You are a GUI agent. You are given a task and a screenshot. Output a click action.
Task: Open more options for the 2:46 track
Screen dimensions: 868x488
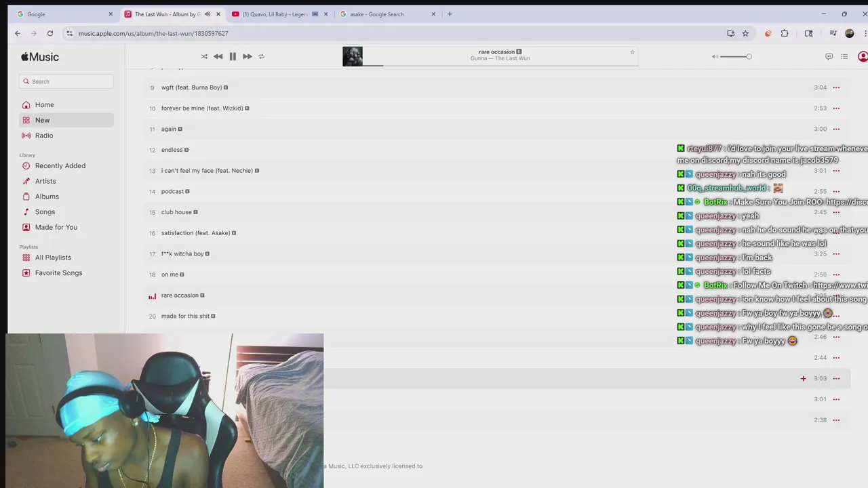coord(836,337)
